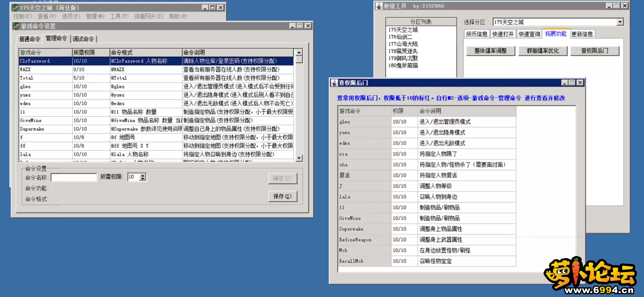Switch to the 普通命令 tab
Image resolution: width=644 pixels, height=297 pixels.
click(x=30, y=39)
